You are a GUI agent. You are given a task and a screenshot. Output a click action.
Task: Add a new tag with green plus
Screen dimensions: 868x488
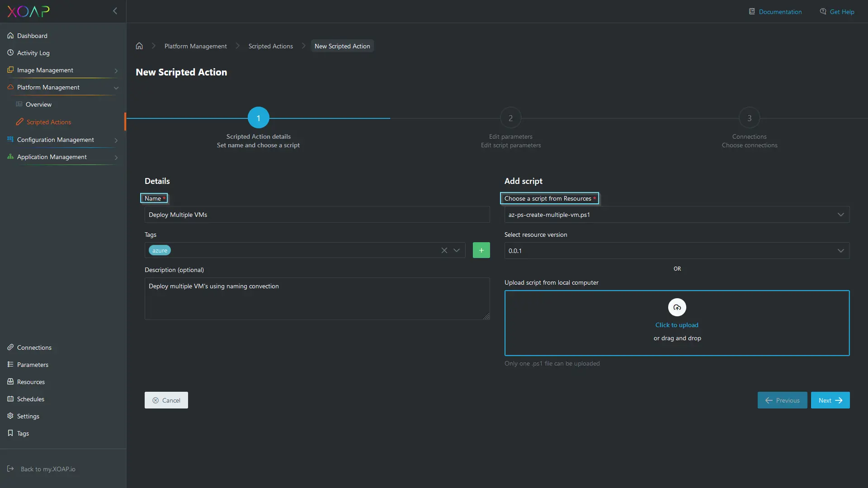(481, 250)
